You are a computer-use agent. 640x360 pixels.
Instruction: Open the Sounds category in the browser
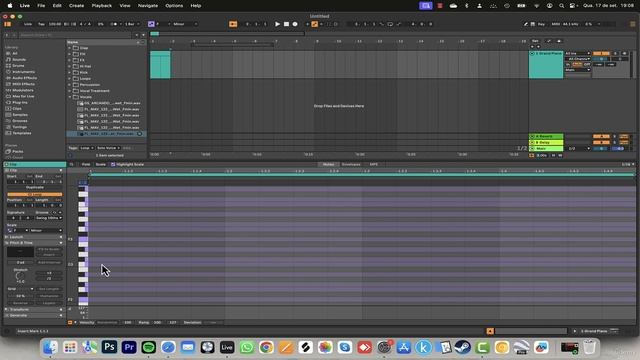tap(19, 60)
